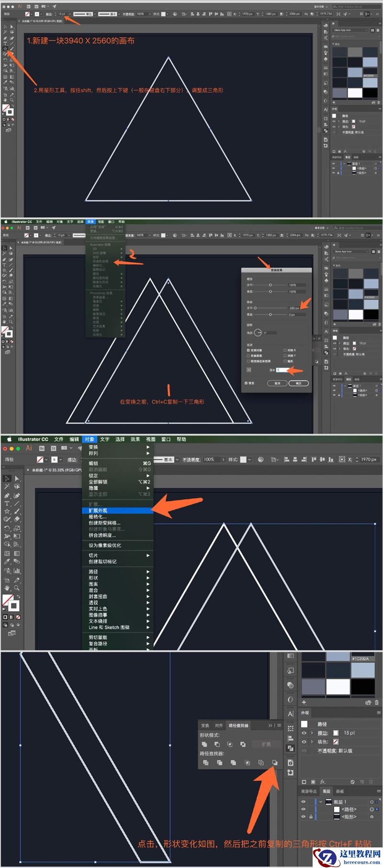Click the reference point locator in Transform Effect dialog
383x868 pixels.
pyautogui.click(x=249, y=369)
